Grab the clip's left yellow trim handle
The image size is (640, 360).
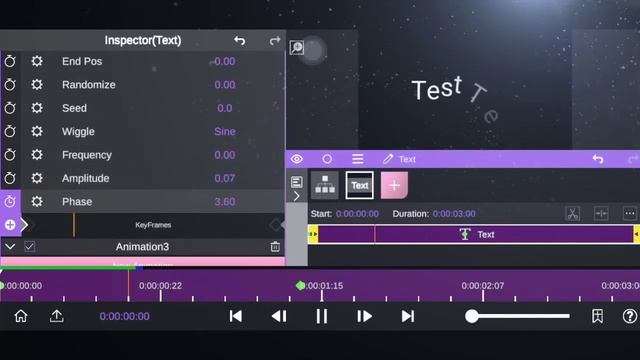313,234
